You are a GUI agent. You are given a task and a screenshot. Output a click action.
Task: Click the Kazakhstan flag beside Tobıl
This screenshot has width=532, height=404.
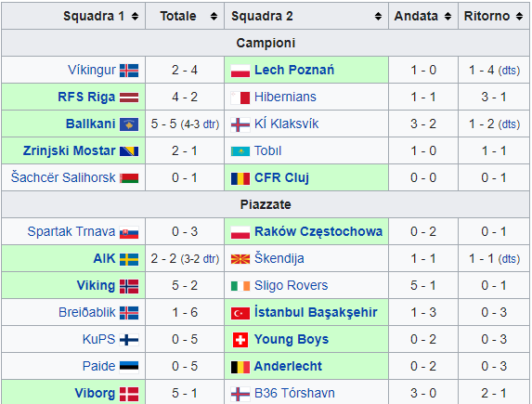240,151
